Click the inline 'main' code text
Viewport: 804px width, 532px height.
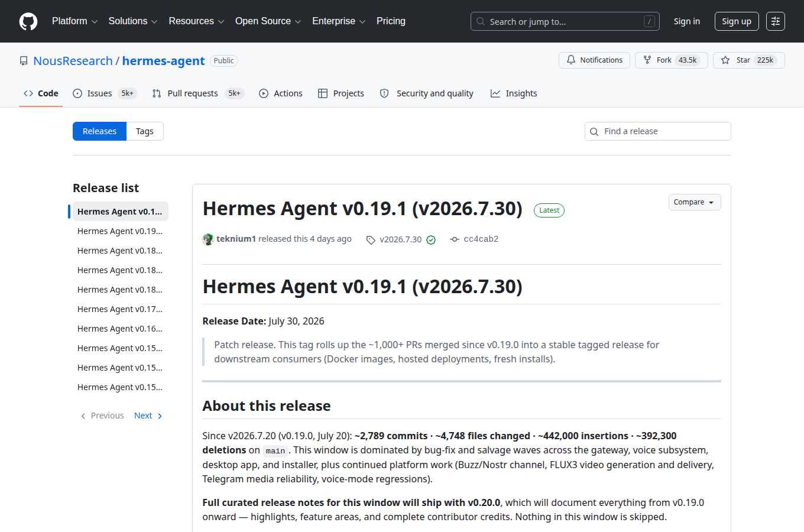275,451
